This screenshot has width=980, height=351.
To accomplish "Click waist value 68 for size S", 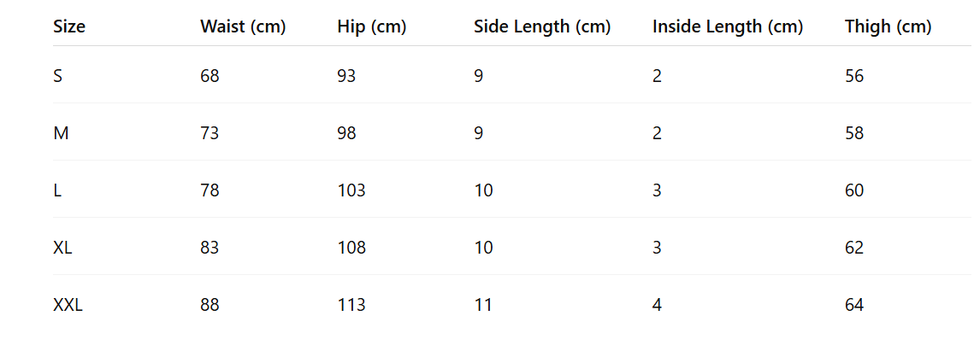I will (x=210, y=76).
